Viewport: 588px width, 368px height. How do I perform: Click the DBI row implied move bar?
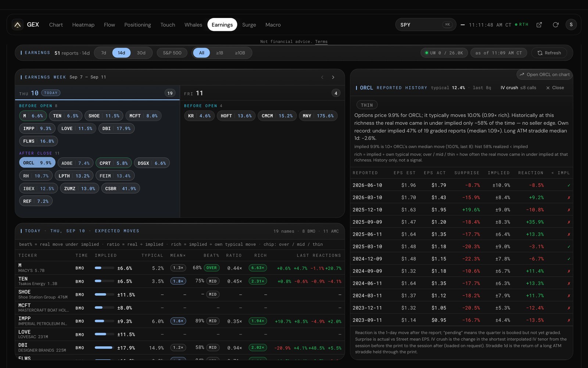[104, 347]
